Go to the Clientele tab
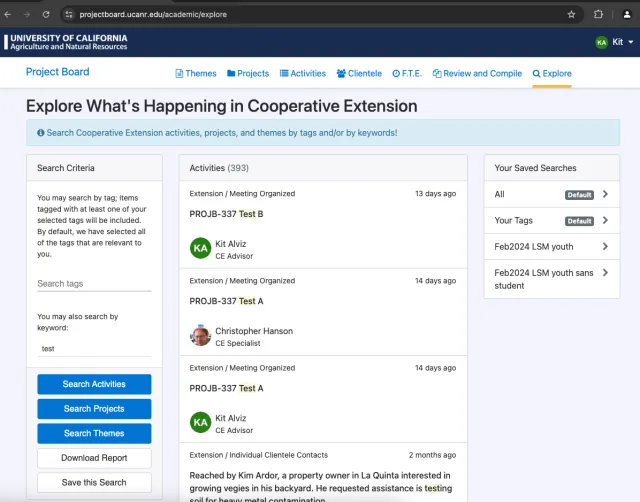 pyautogui.click(x=359, y=73)
